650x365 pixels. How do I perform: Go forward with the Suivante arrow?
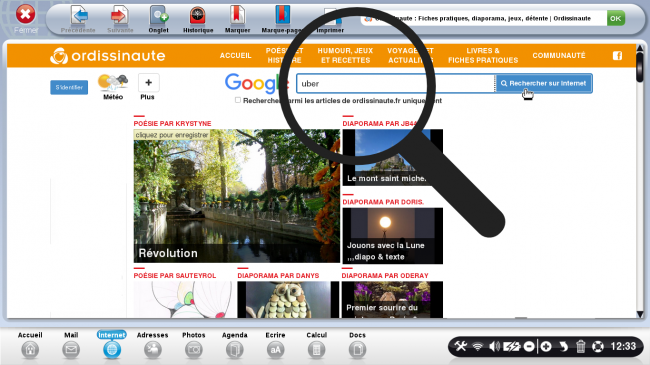coord(120,19)
